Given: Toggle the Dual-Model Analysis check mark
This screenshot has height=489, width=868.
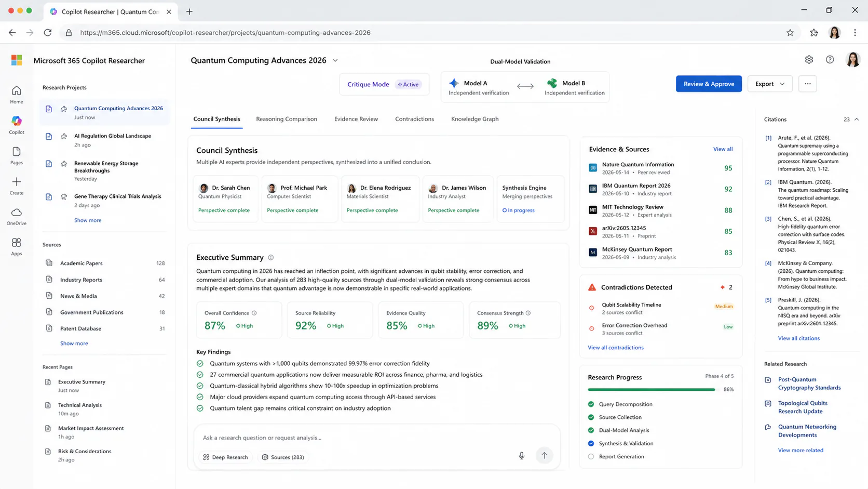Looking at the screenshot, I should point(591,430).
